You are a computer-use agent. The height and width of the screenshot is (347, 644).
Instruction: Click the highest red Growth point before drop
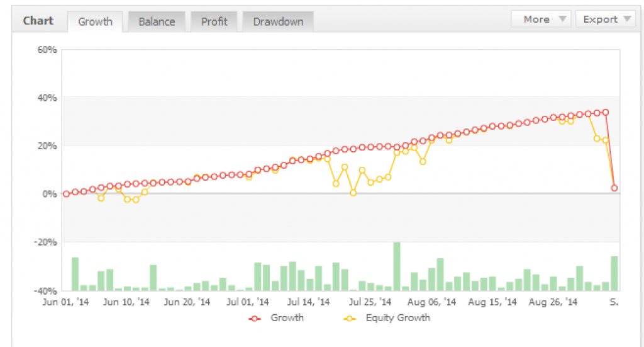tap(606, 112)
